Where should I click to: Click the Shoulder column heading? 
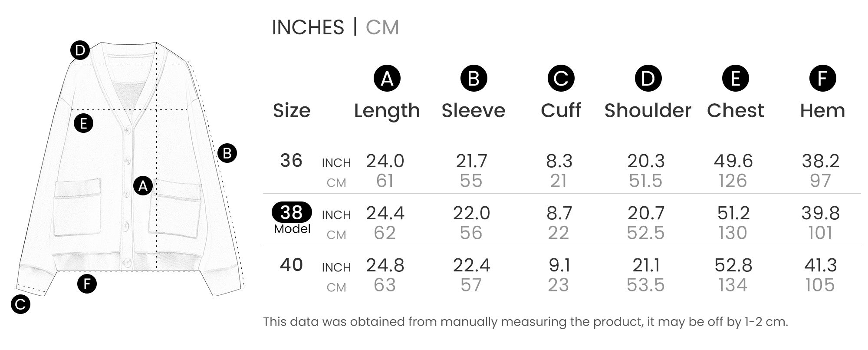pyautogui.click(x=648, y=111)
